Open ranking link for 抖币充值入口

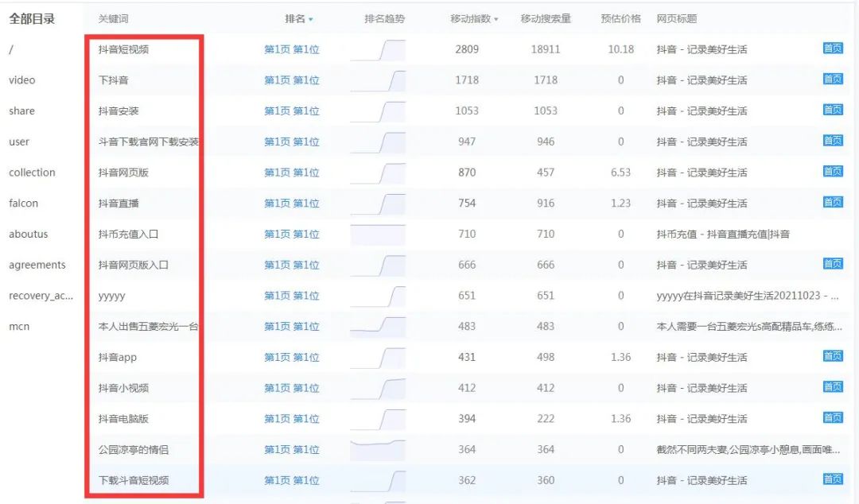[291, 234]
